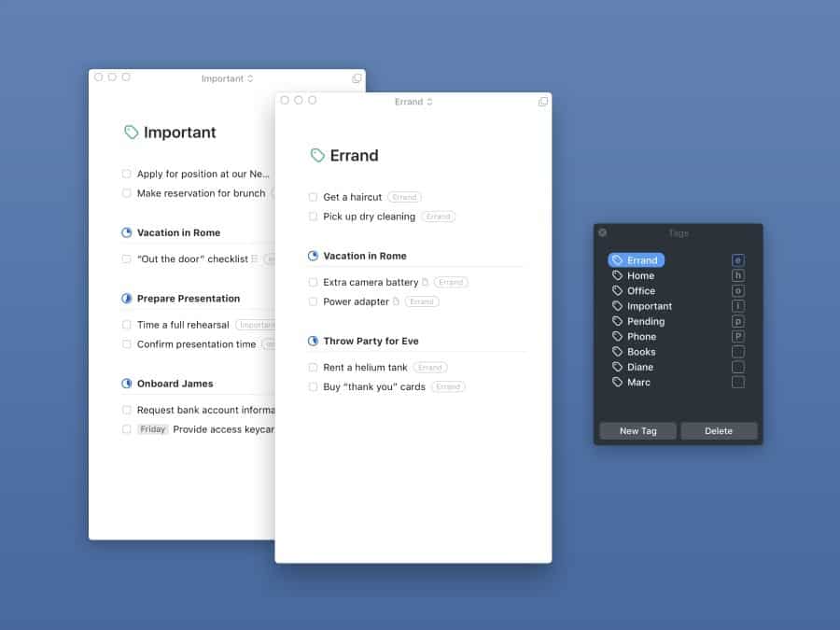Screen dimensions: 840x630
Task: Click the checklist icon on "Out the door" task
Action: click(x=255, y=259)
